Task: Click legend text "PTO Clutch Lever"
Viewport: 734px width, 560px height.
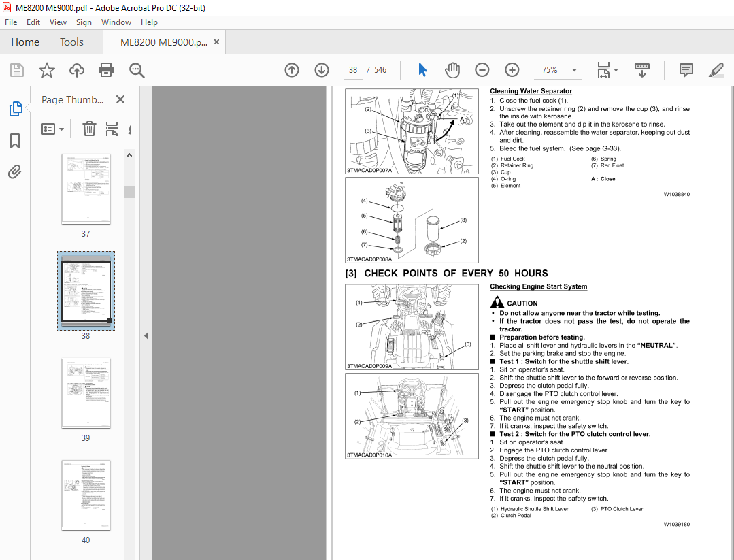Action: coord(622,509)
